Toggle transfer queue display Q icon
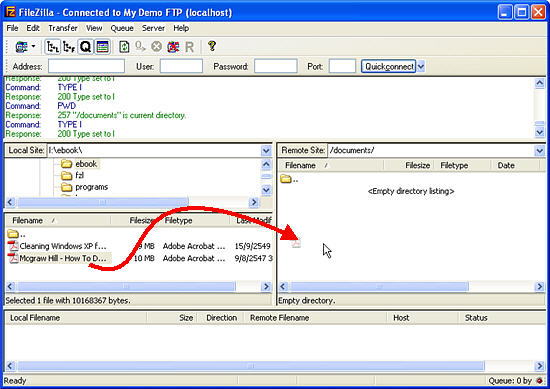This screenshot has width=550, height=389. [x=85, y=47]
